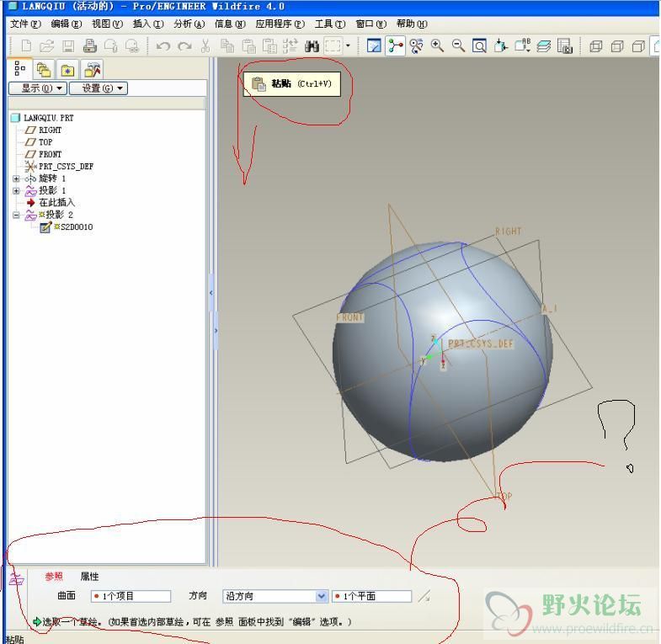Click the Open file folder icon
The image size is (661, 644).
(x=47, y=45)
